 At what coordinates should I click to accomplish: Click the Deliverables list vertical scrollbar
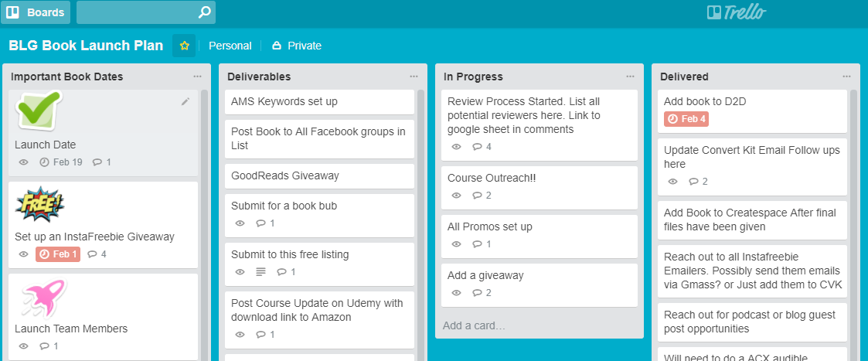[x=420, y=222]
